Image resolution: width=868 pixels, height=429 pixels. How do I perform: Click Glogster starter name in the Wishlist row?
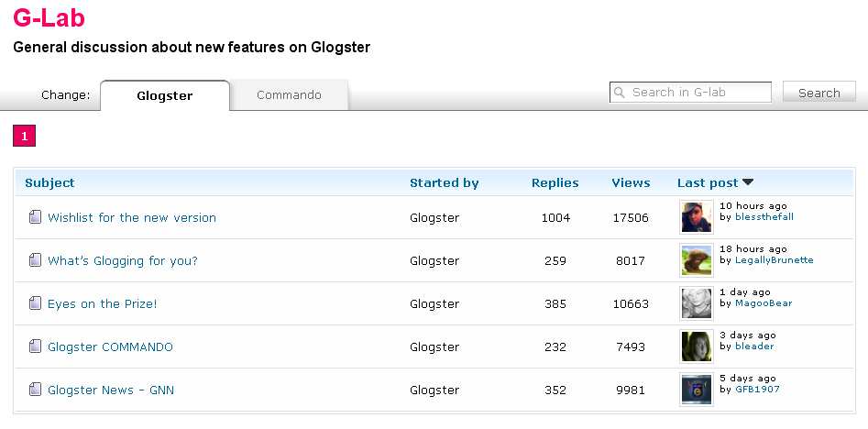pyautogui.click(x=434, y=218)
